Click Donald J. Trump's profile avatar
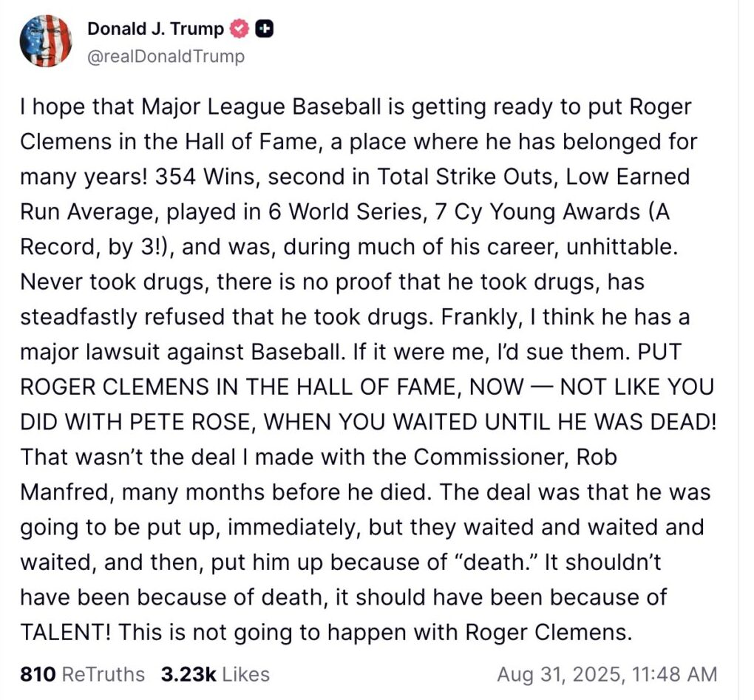This screenshot has height=700, width=754. (x=46, y=41)
